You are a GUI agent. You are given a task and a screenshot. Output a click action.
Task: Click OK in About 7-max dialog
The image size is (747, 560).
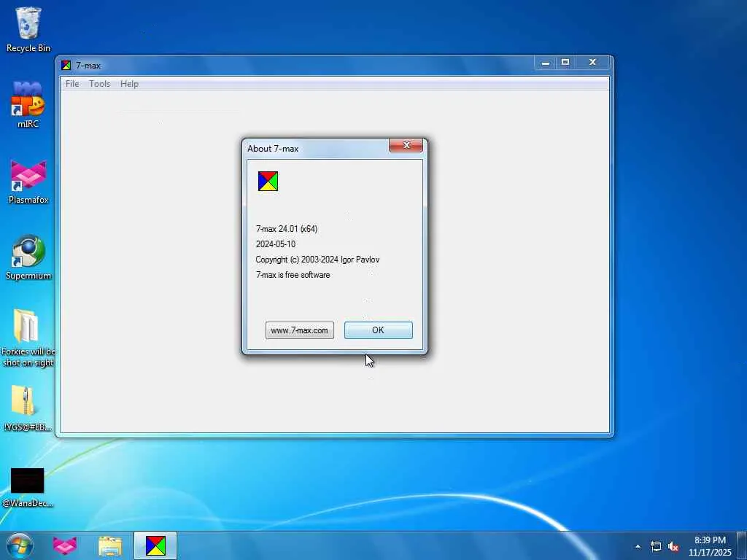[x=379, y=330]
